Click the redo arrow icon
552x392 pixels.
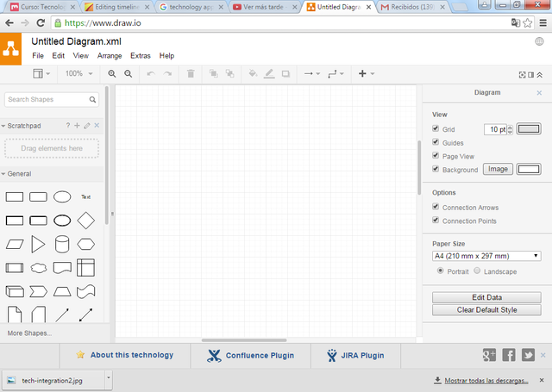point(167,73)
